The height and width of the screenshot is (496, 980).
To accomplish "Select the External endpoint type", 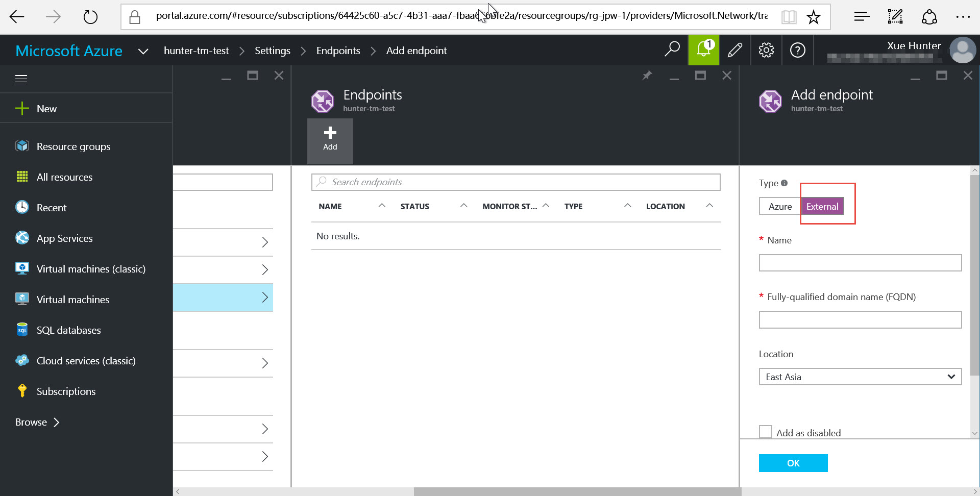I will [x=822, y=206].
